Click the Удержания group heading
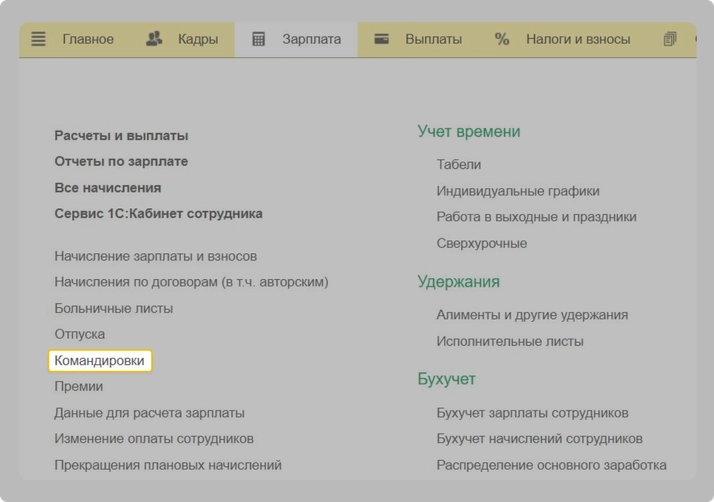Screen dimensions: 714x502 [459, 282]
